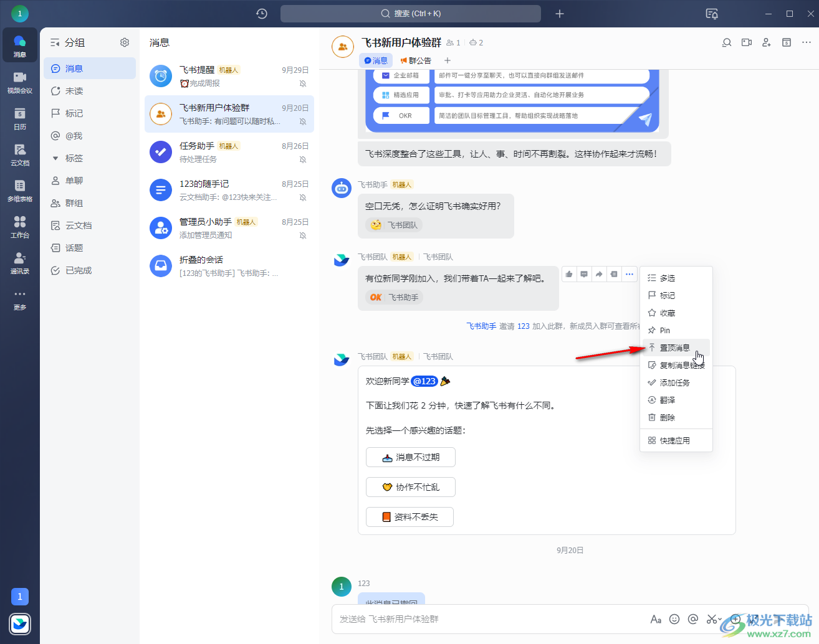Open 多维表格 in the left sidebar
This screenshot has width=819, height=644.
click(20, 191)
